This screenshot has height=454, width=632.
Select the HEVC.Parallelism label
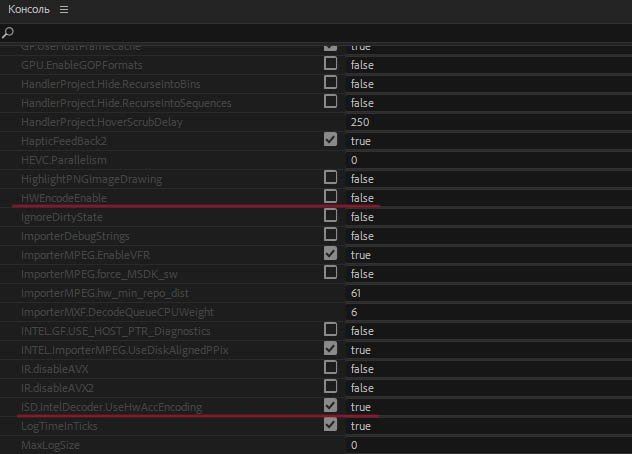(x=64, y=160)
